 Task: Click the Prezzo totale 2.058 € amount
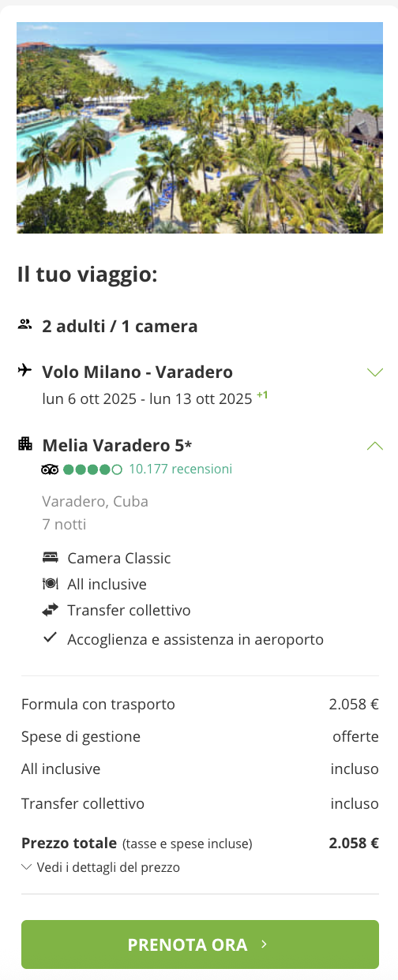coord(354,843)
